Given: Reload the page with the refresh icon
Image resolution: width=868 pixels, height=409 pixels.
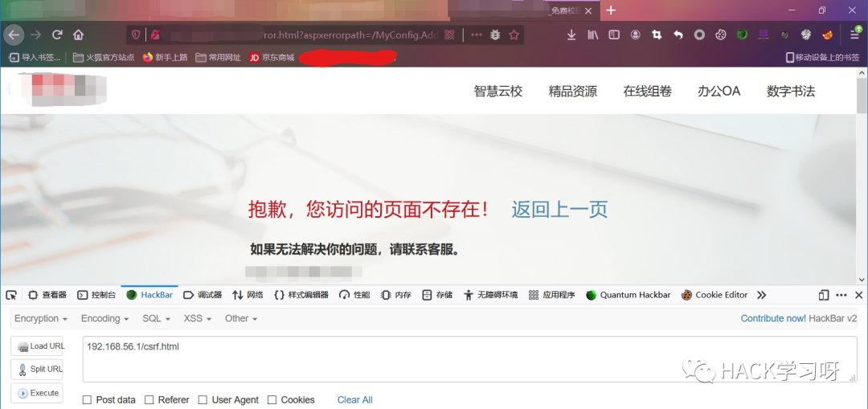Looking at the screenshot, I should coord(57,35).
